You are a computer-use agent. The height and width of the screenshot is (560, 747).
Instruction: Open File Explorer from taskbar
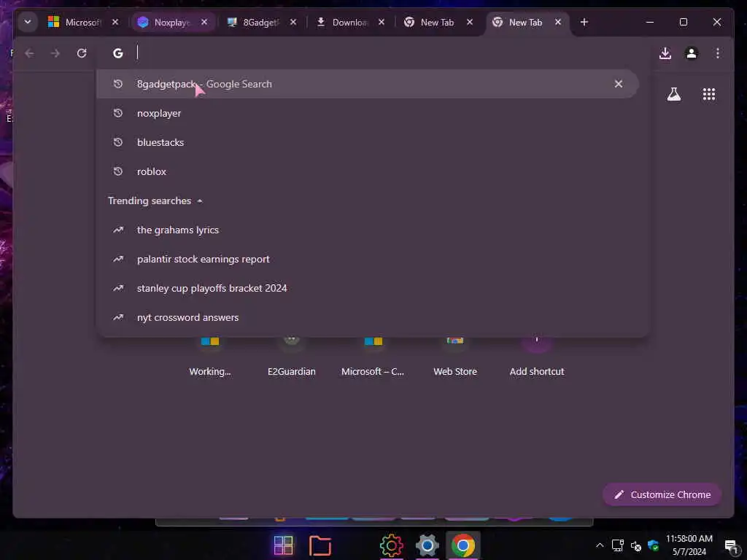[x=320, y=545]
